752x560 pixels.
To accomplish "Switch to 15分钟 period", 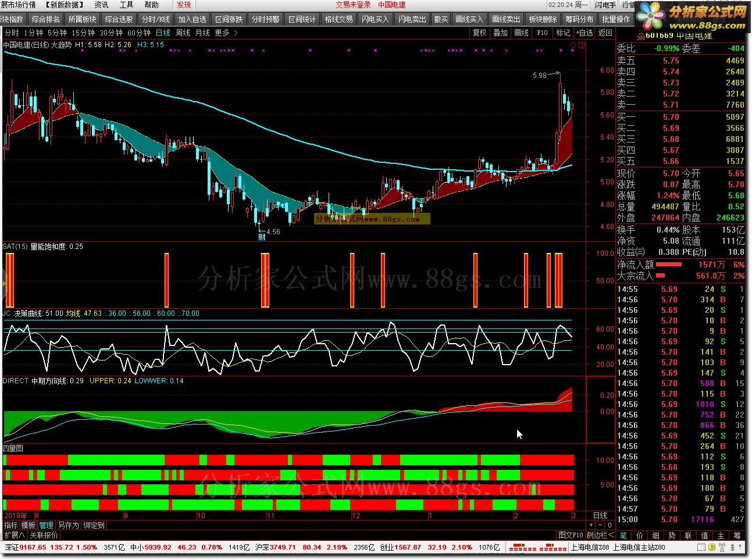I will pos(83,33).
